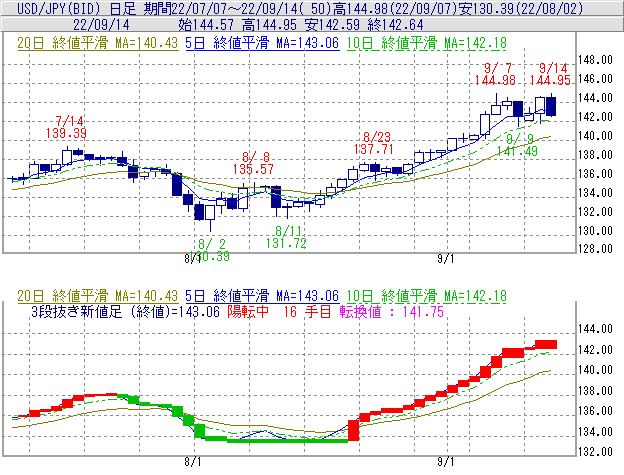Click the topmost red block in lower chart

[x=546, y=345]
